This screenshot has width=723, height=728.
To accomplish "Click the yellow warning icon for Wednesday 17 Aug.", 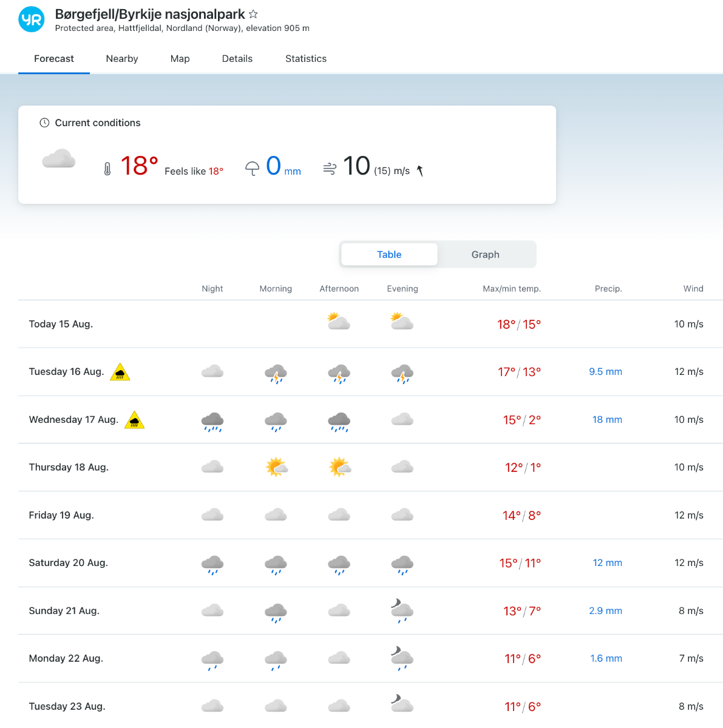I will 134,420.
